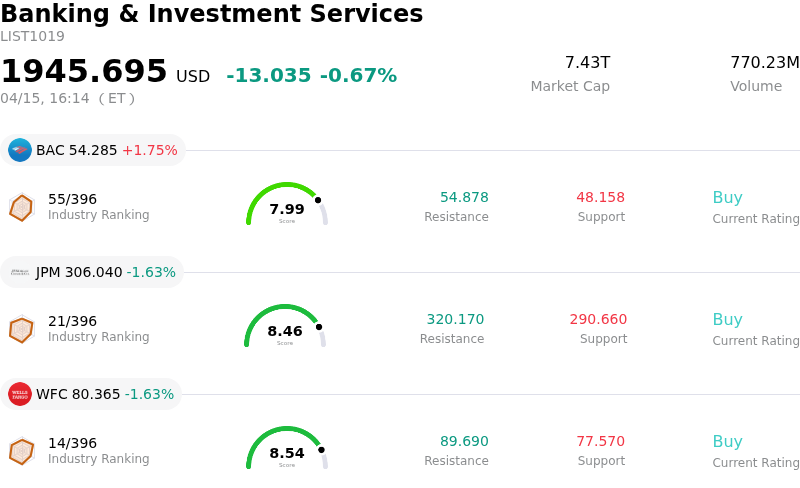800x488 pixels.
Task: Open the JPM 306.040 ticker pill
Action: [92, 272]
